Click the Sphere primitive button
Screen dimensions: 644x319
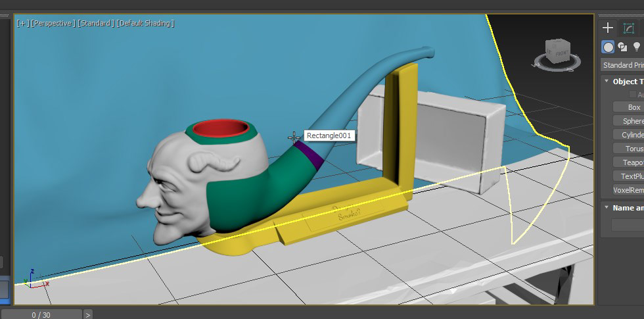pos(628,121)
